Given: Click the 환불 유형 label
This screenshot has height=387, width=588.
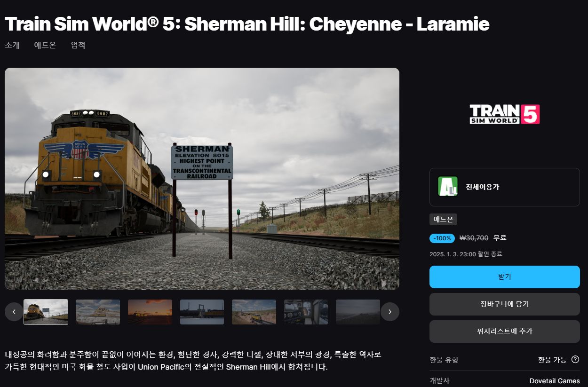Looking at the screenshot, I should [444, 360].
